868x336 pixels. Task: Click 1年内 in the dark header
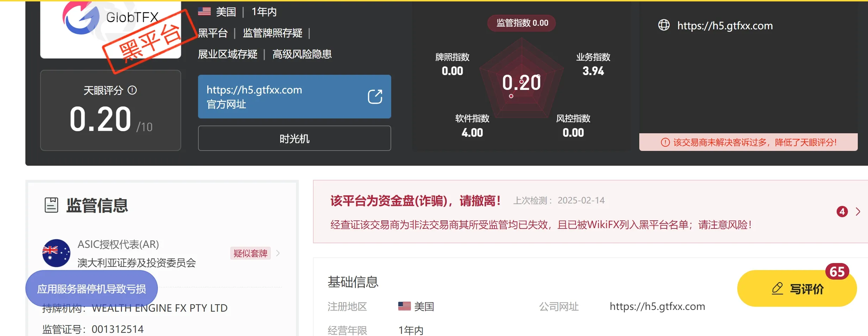(x=264, y=12)
